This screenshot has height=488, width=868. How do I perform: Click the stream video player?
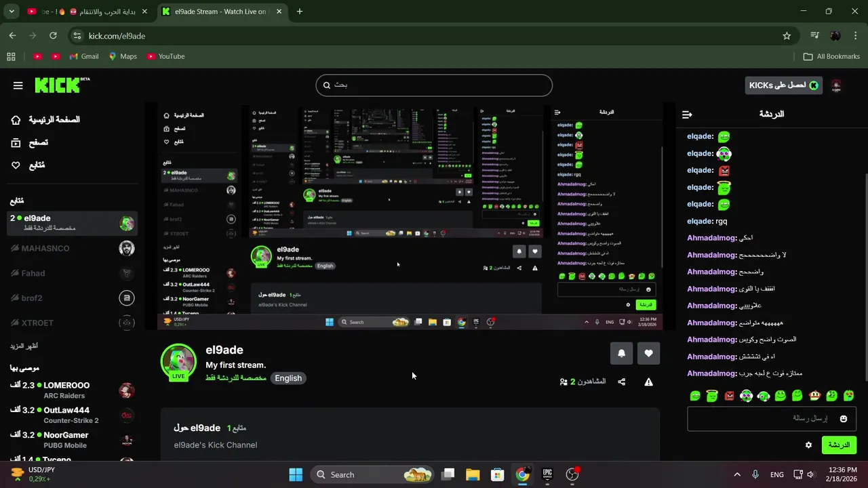(410, 216)
